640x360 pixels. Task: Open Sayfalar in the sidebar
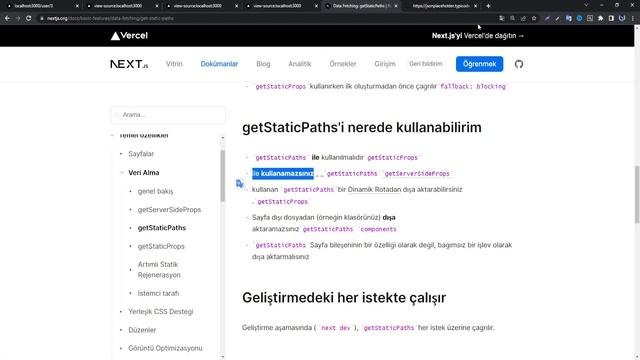141,154
